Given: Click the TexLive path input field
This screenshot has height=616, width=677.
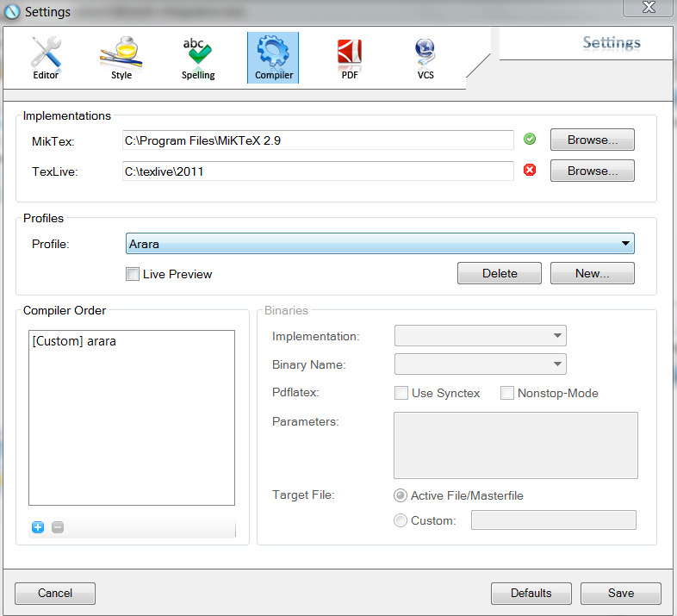Looking at the screenshot, I should (319, 171).
